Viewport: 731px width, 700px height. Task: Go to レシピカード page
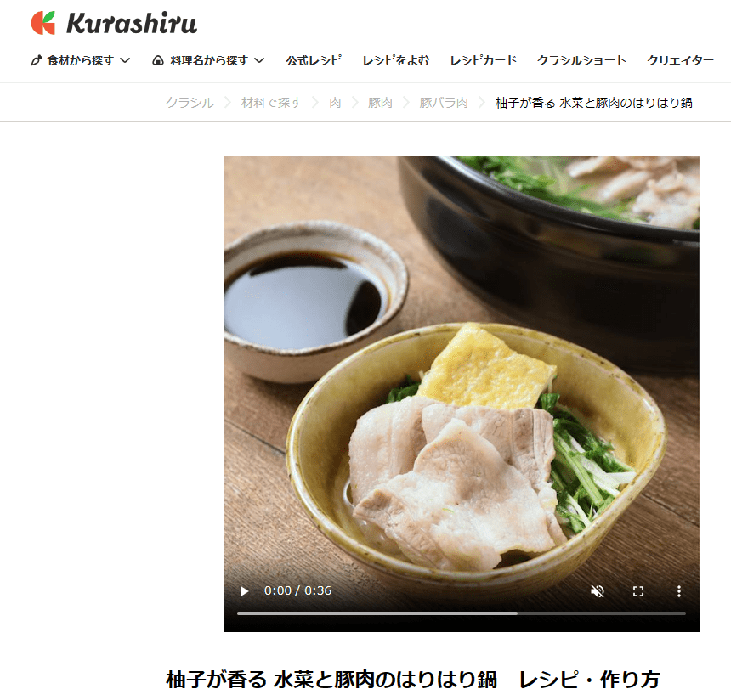[x=484, y=60]
